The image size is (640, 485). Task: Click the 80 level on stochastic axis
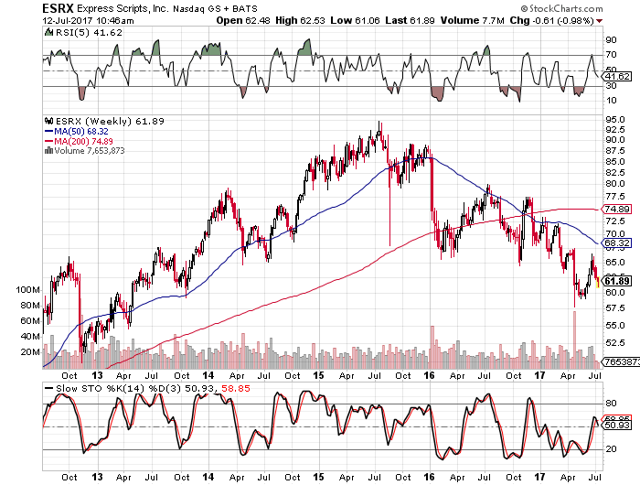[611, 403]
